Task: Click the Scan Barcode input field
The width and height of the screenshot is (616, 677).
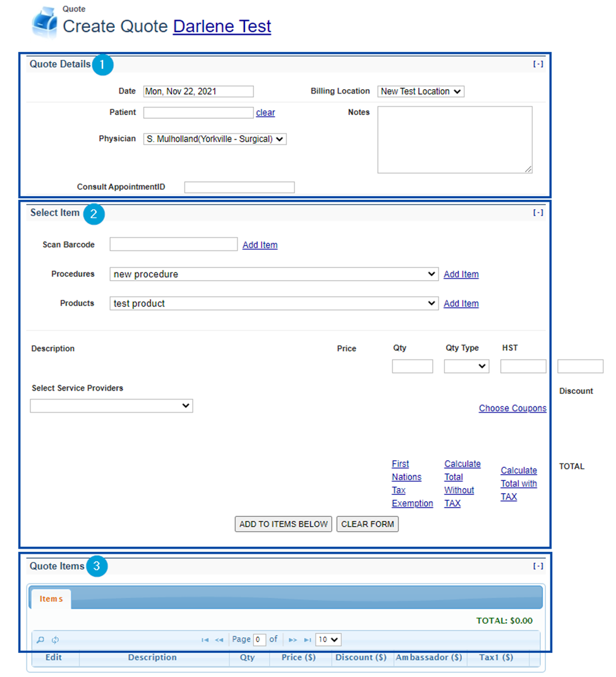Action: (173, 245)
